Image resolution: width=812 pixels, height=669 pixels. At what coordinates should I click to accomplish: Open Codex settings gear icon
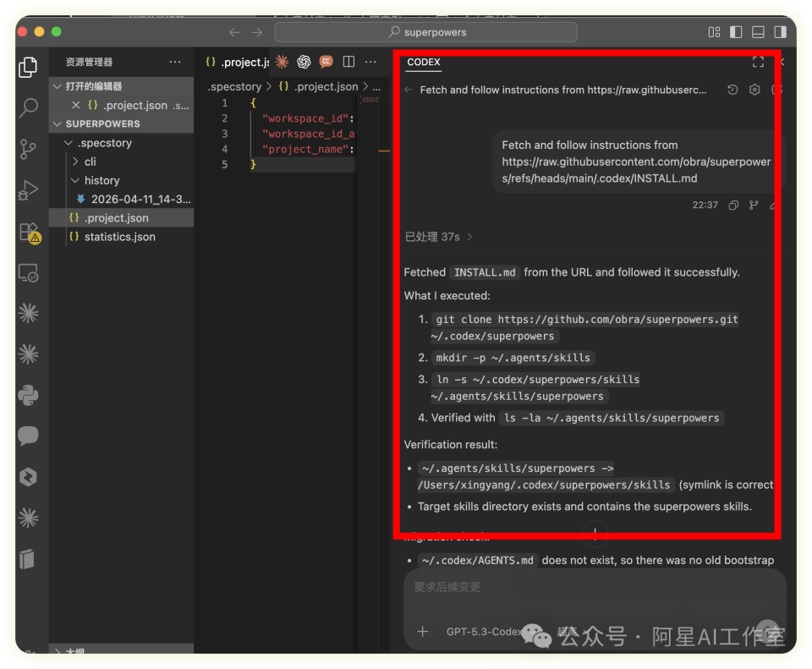point(754,90)
